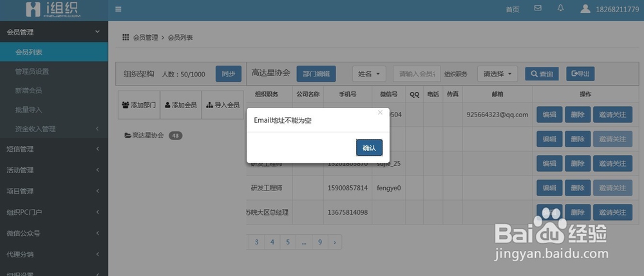Viewport: 644px width, 276px height.
Task: Expand 活动管理 menu
Action: (54, 170)
